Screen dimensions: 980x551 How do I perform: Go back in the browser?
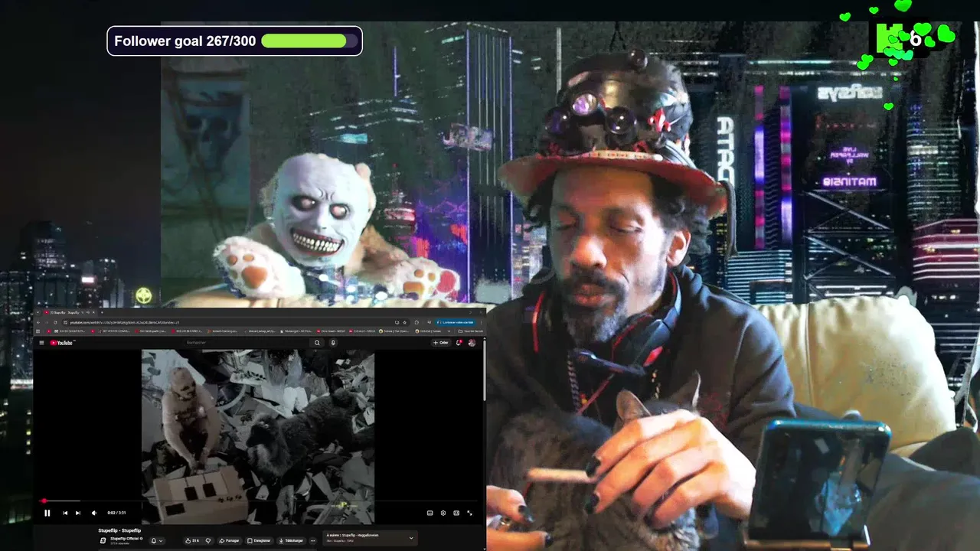click(x=38, y=322)
